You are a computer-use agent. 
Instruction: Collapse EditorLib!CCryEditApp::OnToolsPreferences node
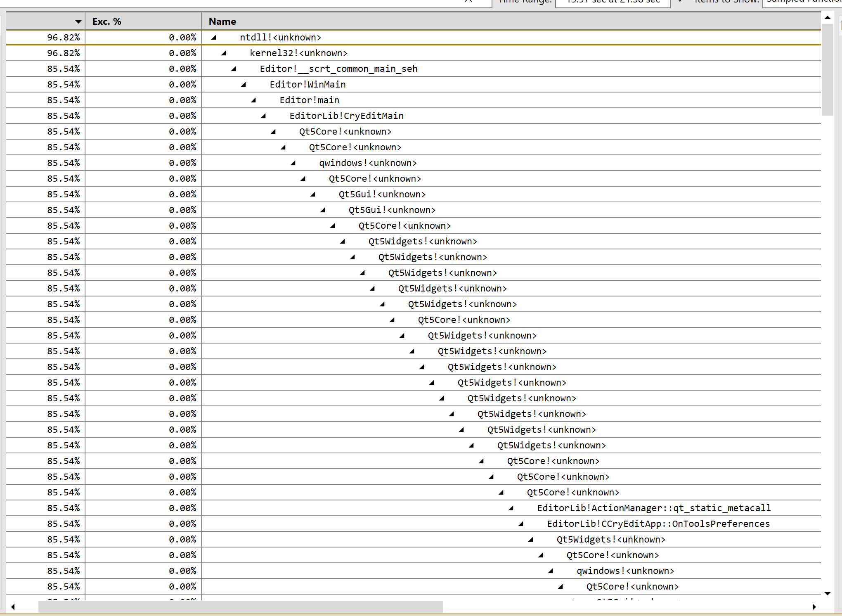(520, 524)
